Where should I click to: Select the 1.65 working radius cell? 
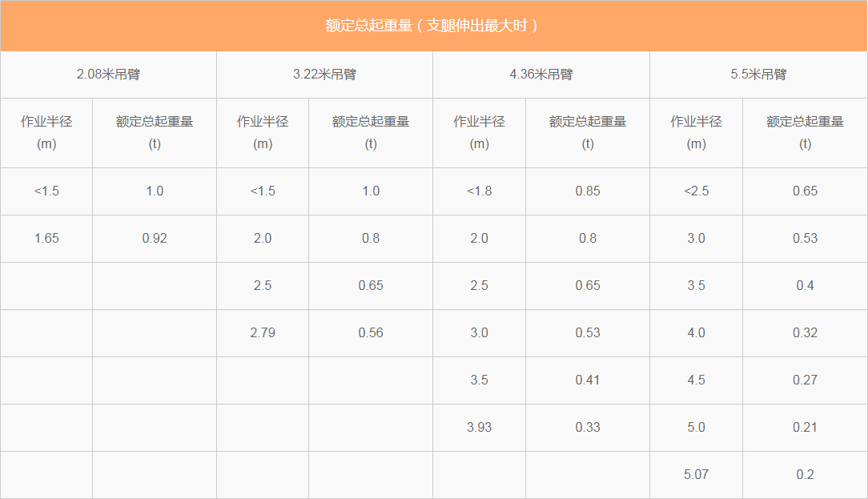click(x=46, y=238)
